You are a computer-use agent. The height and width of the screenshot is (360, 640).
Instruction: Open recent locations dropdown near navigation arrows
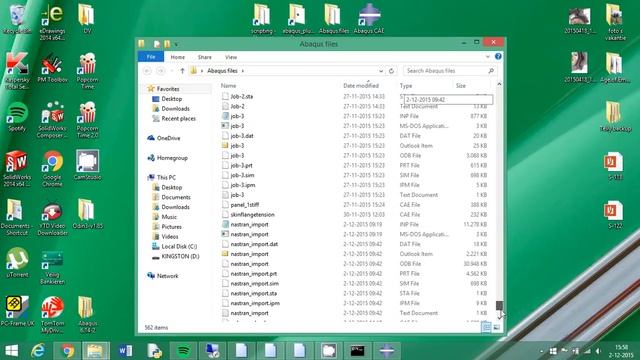[x=172, y=71]
